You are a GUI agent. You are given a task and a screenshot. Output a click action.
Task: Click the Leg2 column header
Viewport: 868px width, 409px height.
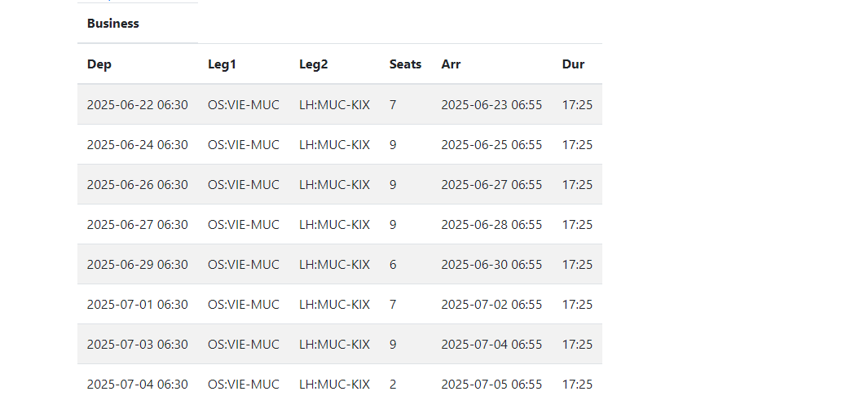(x=314, y=64)
